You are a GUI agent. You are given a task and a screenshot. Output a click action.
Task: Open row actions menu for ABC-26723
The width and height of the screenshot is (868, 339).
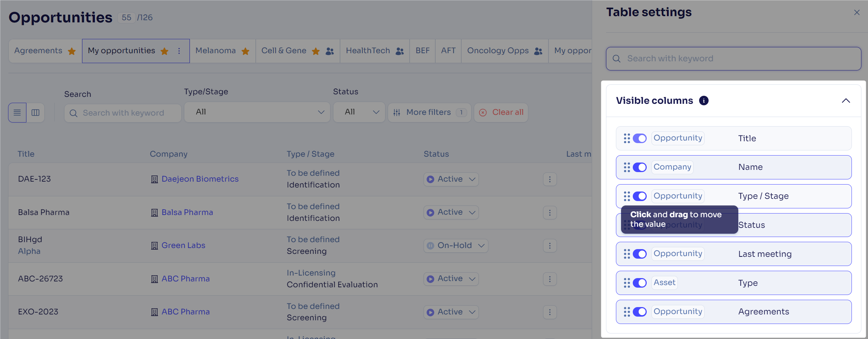[x=550, y=279]
